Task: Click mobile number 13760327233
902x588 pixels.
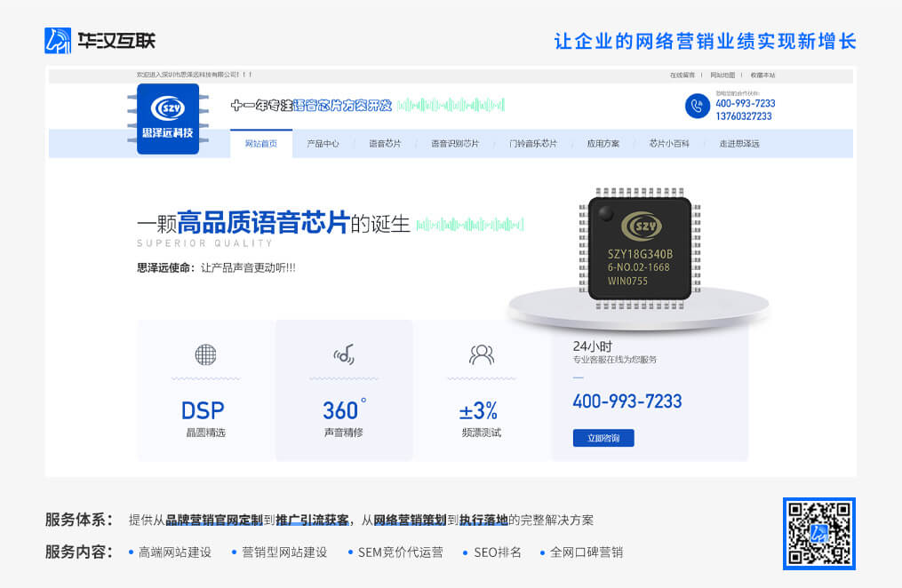Action: [x=744, y=116]
